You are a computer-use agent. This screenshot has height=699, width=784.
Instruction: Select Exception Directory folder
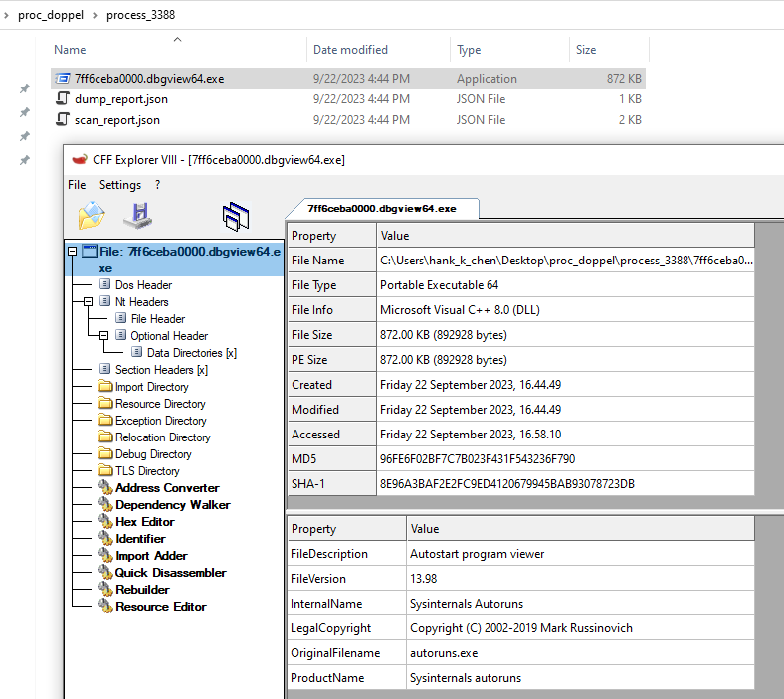coord(160,421)
